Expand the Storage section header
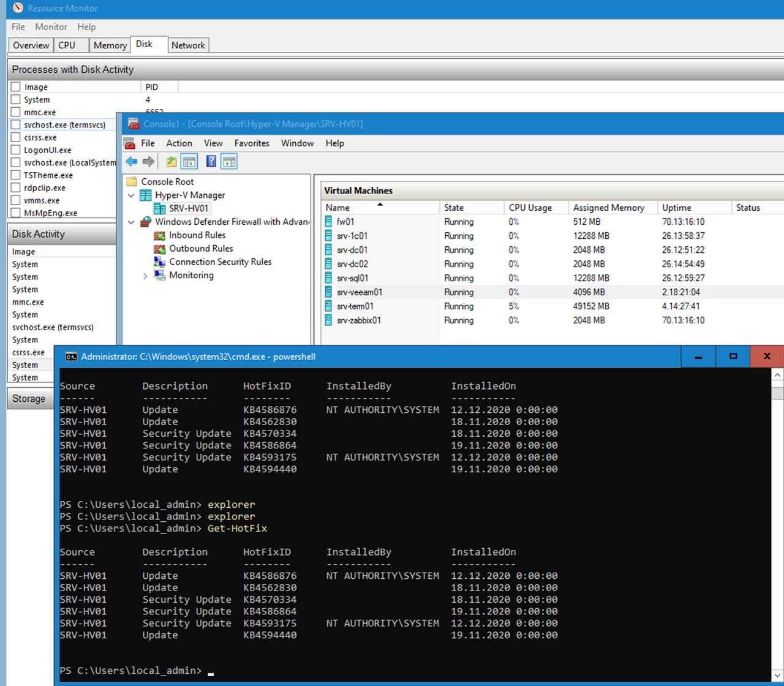 (x=31, y=399)
